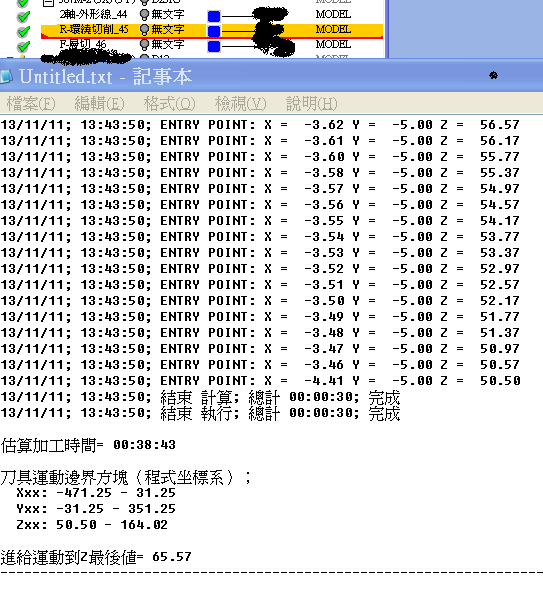Click the Zxx: 50.50 - 164.02 line

click(x=92, y=525)
